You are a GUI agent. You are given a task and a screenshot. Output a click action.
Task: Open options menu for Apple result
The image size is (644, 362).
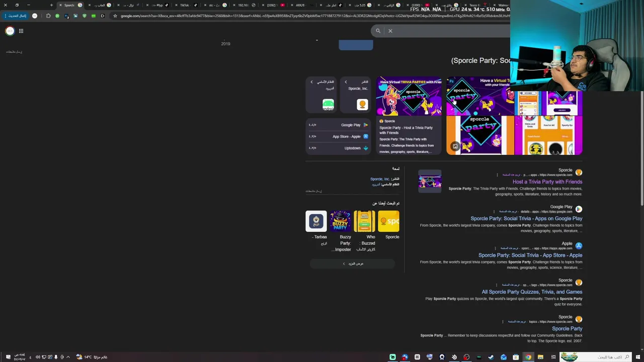pos(495,248)
